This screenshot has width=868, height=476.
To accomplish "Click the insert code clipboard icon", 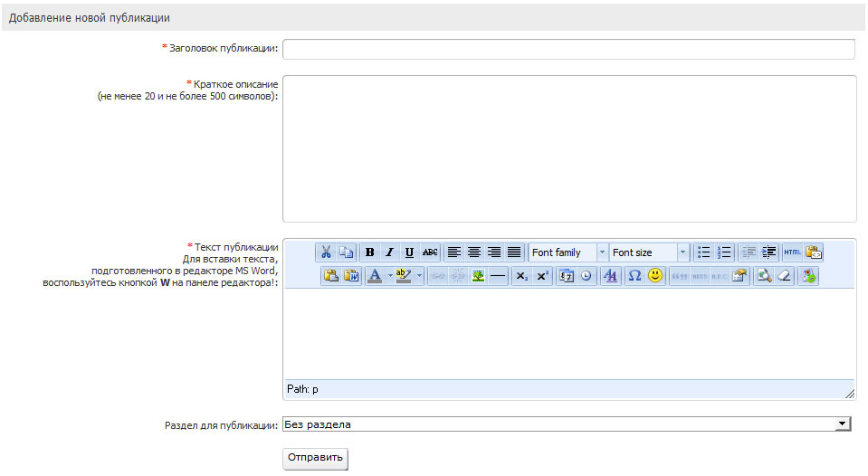I will coord(813,252).
